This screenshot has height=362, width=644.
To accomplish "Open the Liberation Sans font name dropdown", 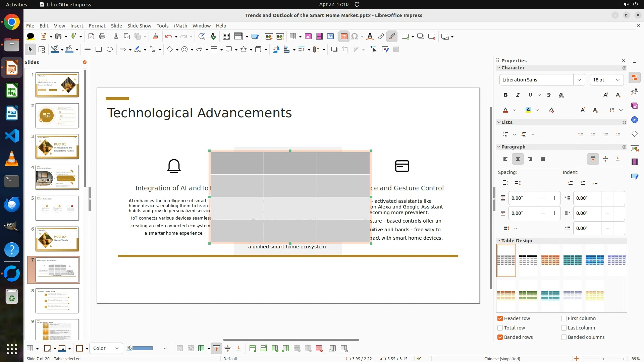I will (x=579, y=80).
